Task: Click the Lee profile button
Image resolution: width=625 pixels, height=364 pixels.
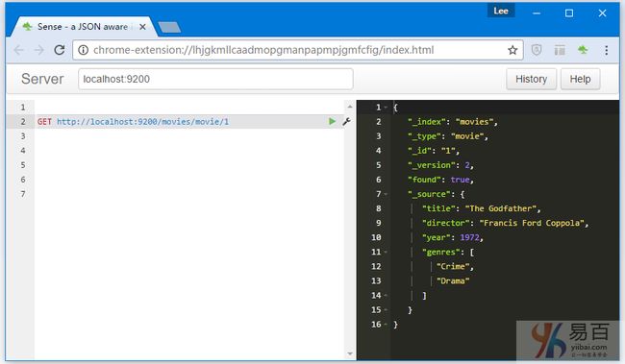Action: point(501,11)
